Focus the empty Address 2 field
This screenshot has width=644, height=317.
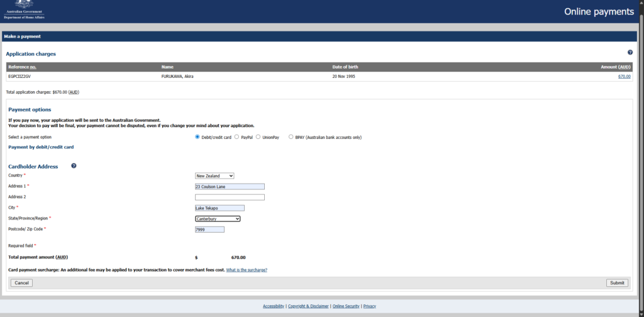(230, 197)
